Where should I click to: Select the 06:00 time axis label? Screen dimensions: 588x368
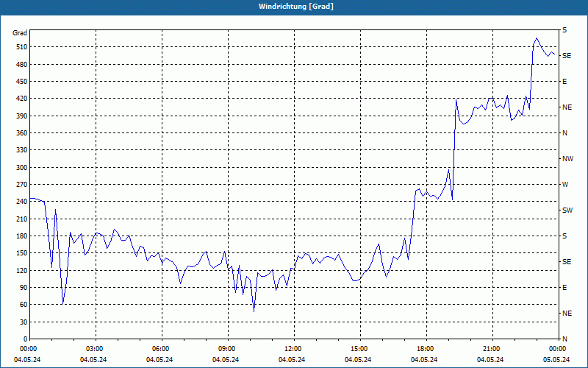[162, 349]
